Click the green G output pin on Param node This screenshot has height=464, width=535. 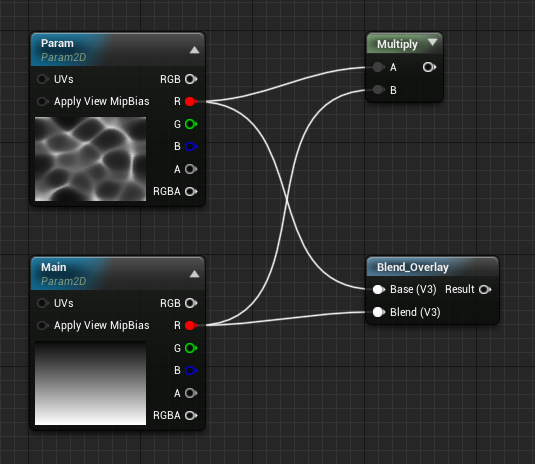tap(191, 124)
